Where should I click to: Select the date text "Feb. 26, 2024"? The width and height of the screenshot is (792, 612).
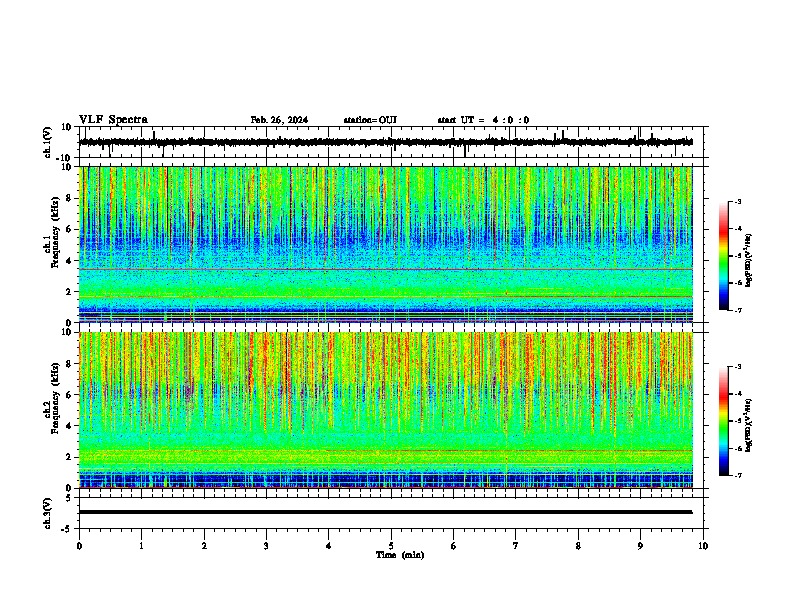[279, 120]
